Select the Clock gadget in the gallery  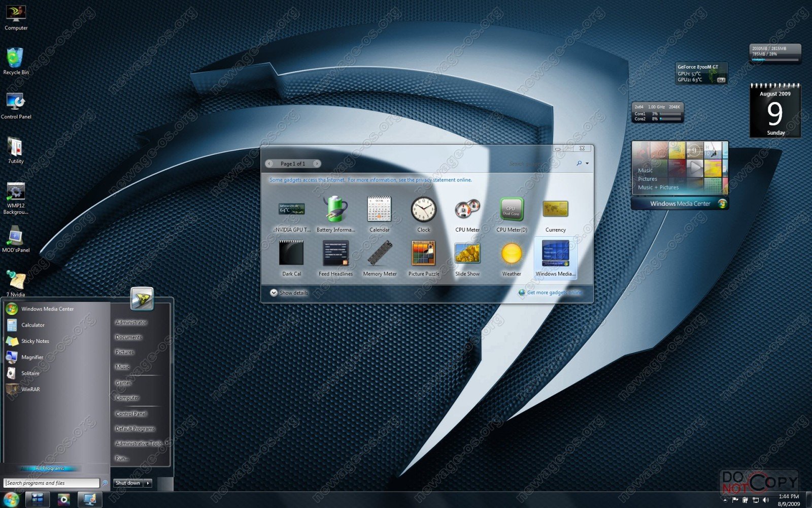pos(424,213)
